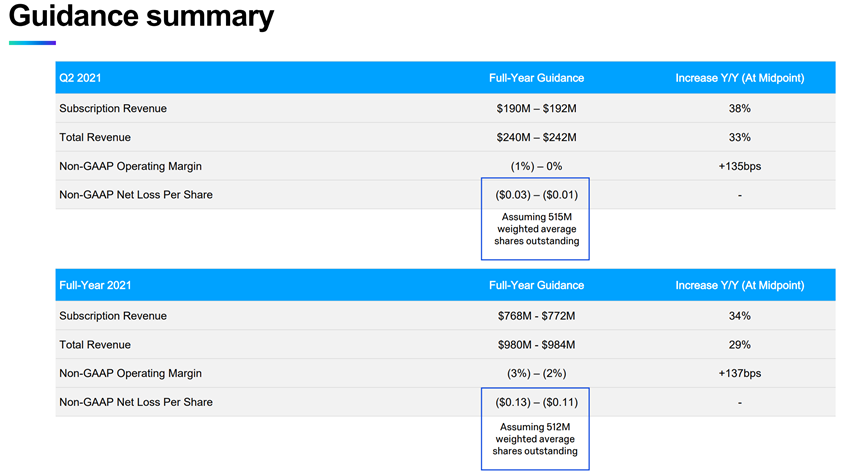Click the Assuming 515M weighted average shares note
Image resolution: width=846 pixels, height=475 pixels.
click(x=536, y=228)
